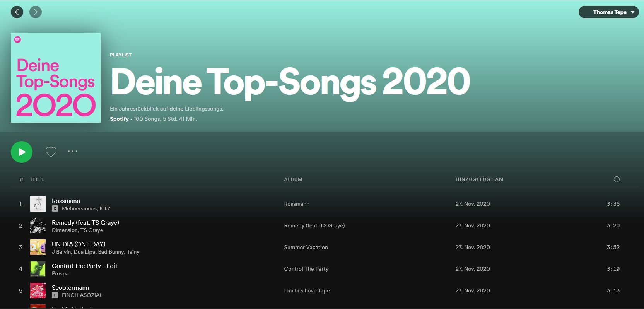Open artist Mehnersmoos

tap(79, 208)
